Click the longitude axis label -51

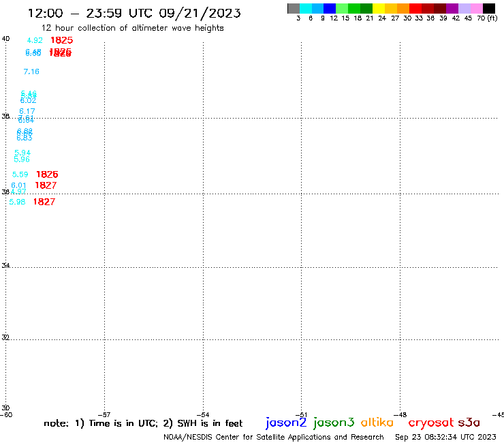[x=301, y=415]
